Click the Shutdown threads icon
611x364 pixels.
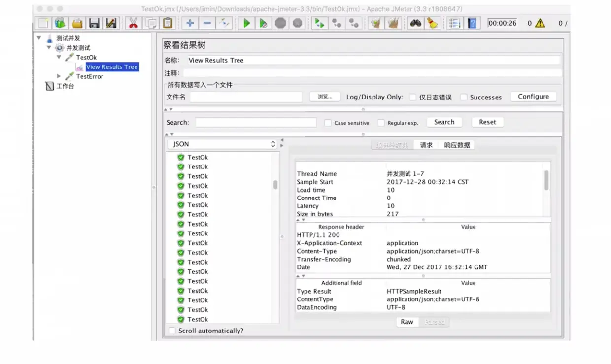tap(297, 23)
